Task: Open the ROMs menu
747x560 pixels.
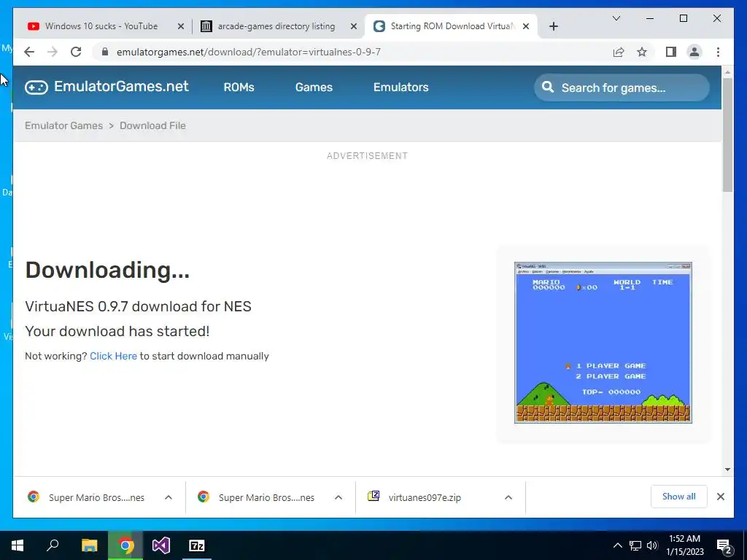Action: click(x=239, y=87)
